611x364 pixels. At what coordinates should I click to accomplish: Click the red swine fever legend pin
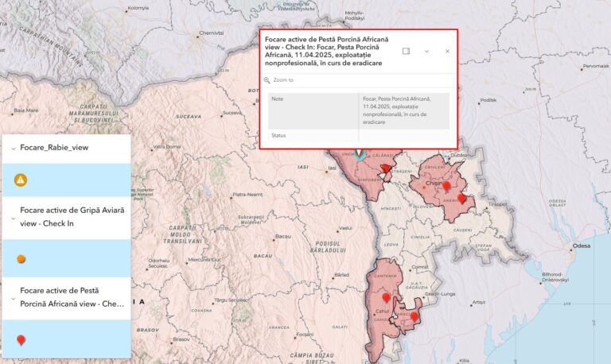click(x=21, y=340)
